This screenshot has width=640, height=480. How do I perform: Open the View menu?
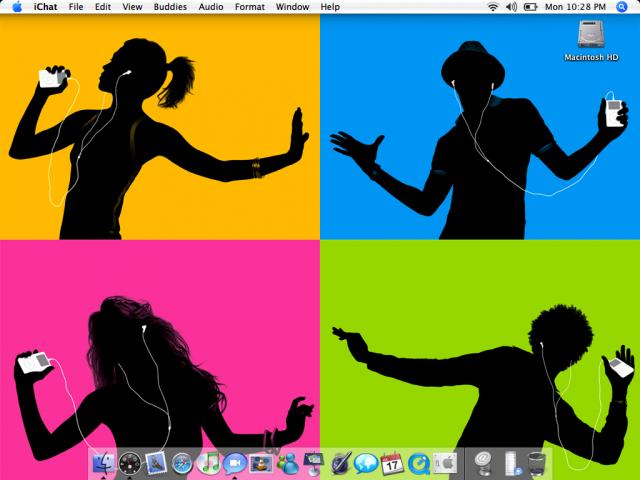tap(132, 7)
